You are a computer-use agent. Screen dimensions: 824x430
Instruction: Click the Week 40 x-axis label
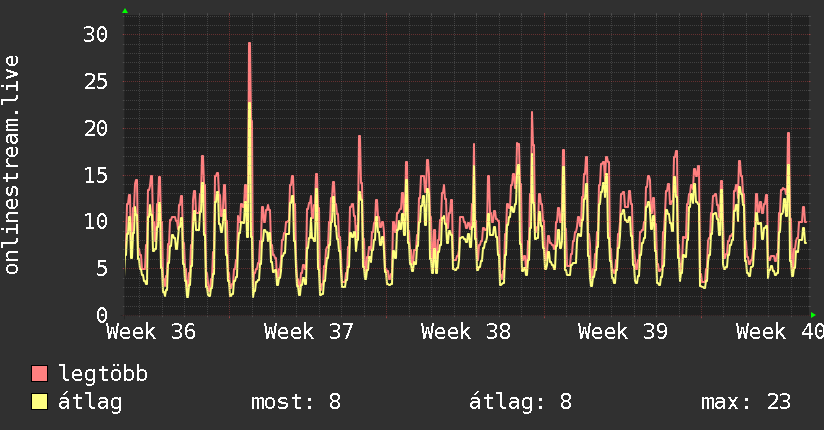click(x=780, y=332)
